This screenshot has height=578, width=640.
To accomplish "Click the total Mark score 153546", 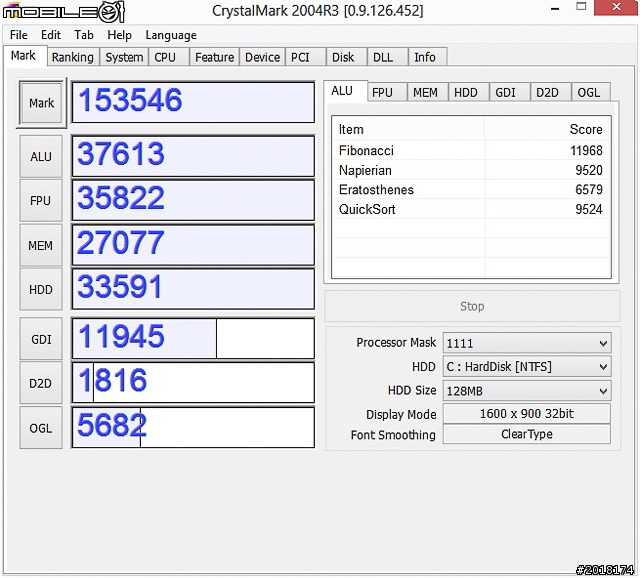I will pos(193,102).
